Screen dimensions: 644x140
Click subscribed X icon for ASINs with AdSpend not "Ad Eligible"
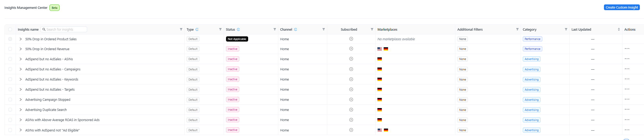click(351, 130)
